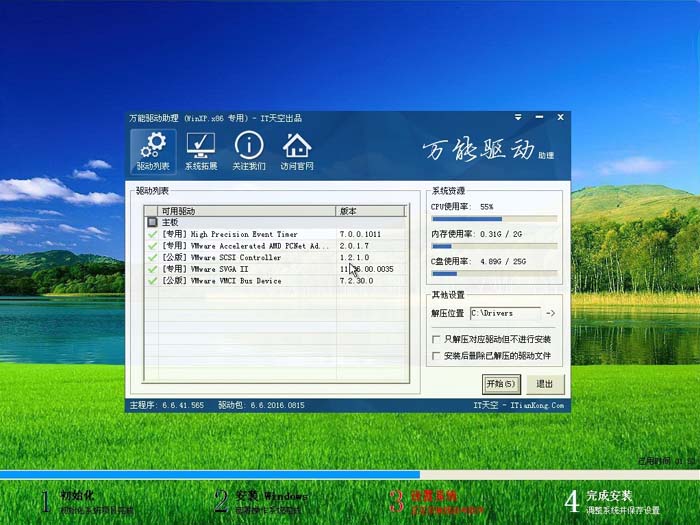Click the green checkmark for High Precision Event Timer

(152, 234)
